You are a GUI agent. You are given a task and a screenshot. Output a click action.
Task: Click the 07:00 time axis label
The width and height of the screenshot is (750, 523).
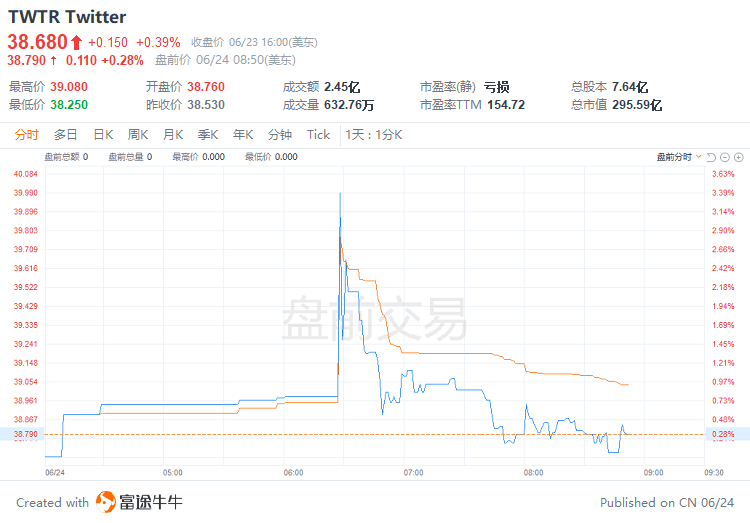413,472
